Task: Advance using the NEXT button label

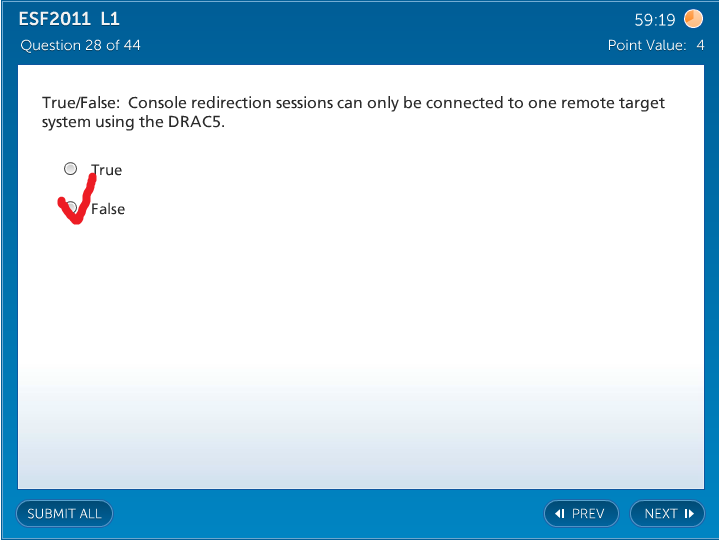Action: click(661, 514)
